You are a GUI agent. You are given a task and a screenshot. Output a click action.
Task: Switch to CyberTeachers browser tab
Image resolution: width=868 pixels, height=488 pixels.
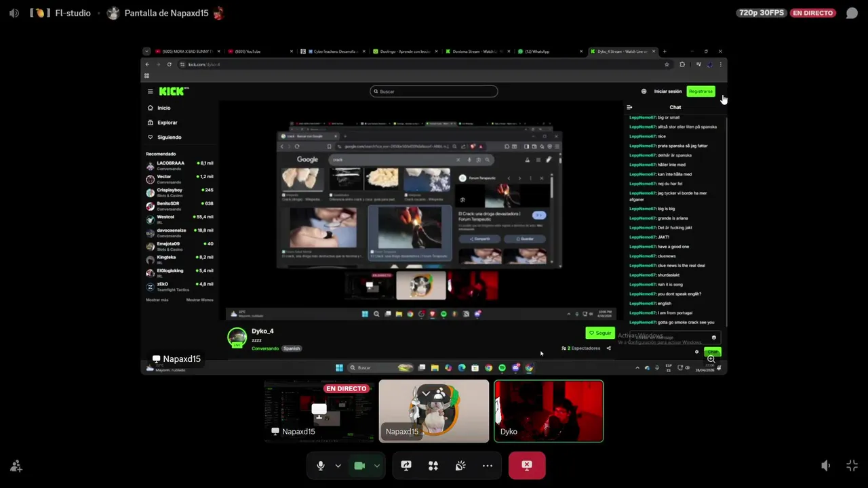tap(333, 52)
